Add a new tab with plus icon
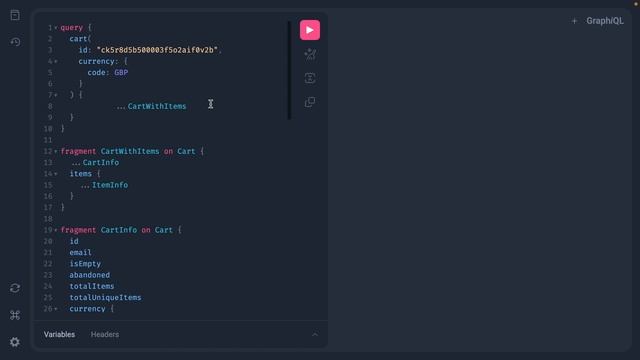Image resolution: width=640 pixels, height=360 pixels. 574,21
